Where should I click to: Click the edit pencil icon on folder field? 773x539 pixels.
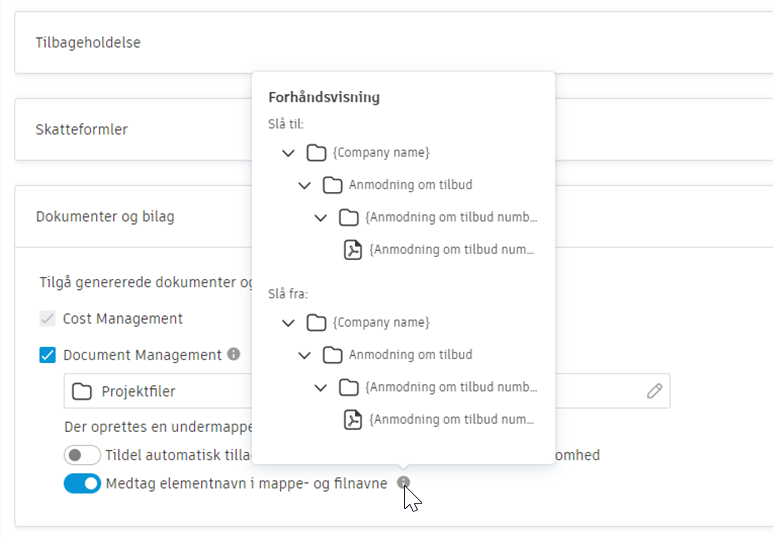(655, 391)
